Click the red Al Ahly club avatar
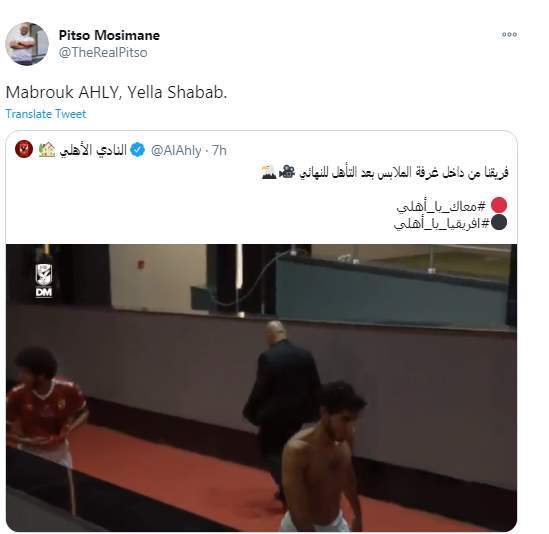 pos(24,149)
